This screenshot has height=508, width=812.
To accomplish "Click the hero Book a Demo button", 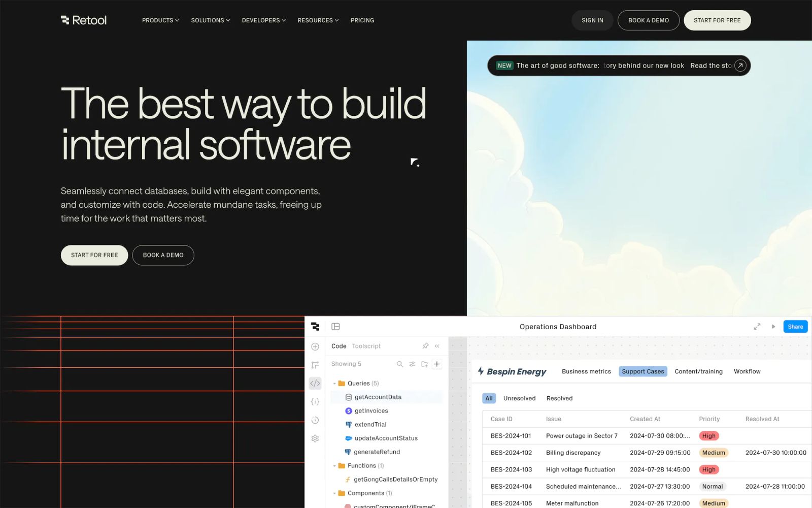I will tap(163, 255).
